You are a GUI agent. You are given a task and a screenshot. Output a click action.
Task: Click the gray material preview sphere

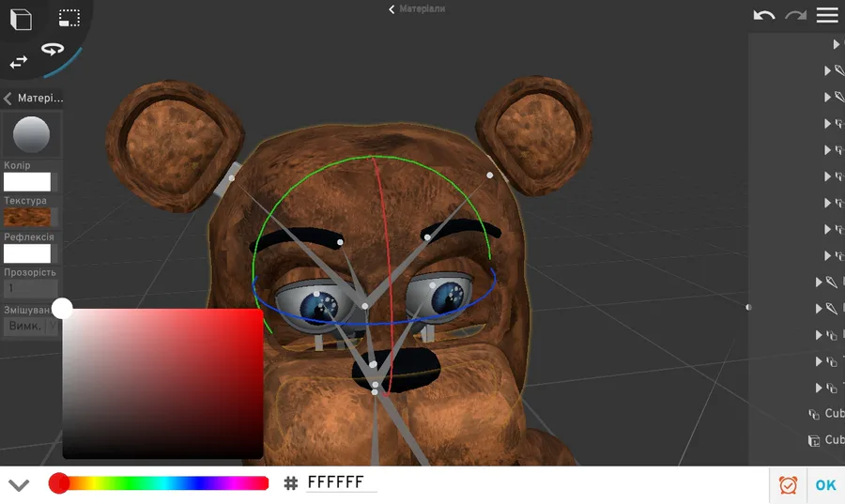(x=31, y=134)
